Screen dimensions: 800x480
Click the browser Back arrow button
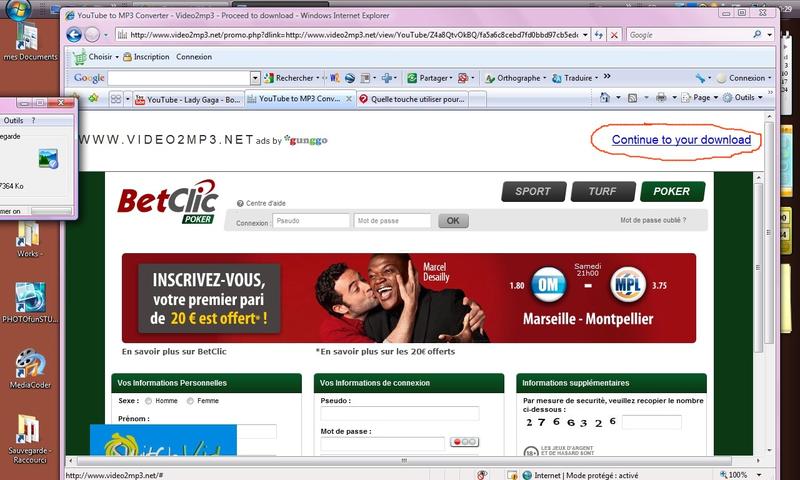pyautogui.click(x=75, y=34)
